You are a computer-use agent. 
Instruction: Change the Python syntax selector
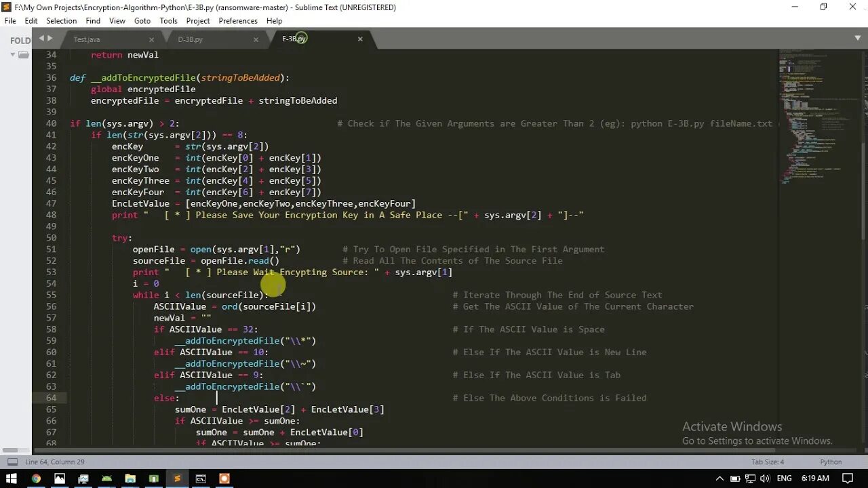[x=831, y=462]
